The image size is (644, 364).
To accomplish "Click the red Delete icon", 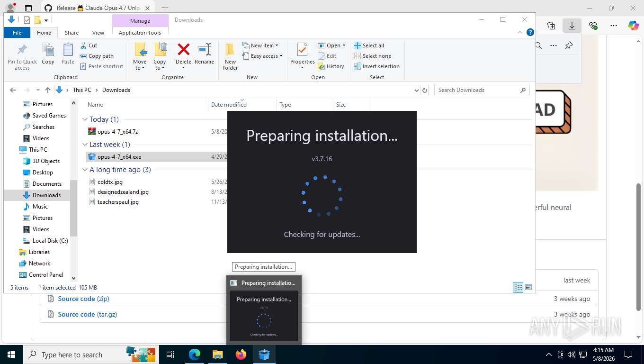I will click(x=183, y=49).
